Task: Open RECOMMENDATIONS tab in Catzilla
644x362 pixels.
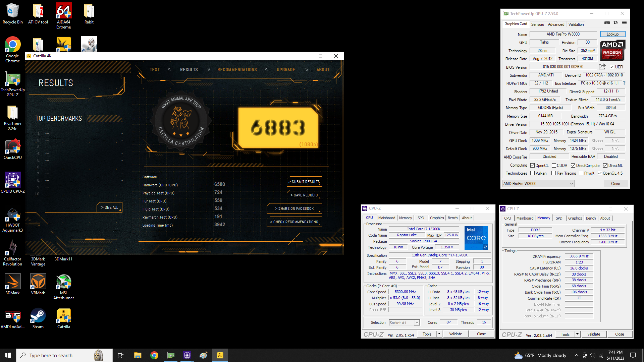Action: pos(237,70)
